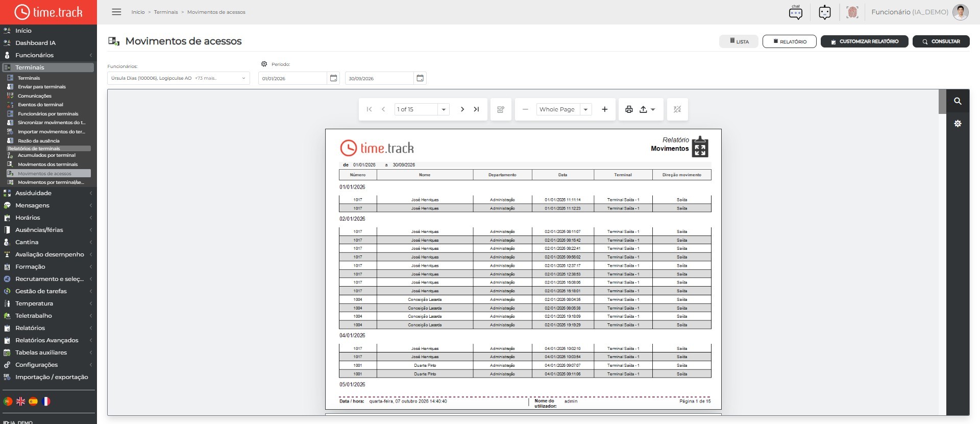
Task: Click the start date input field
Action: coord(292,78)
